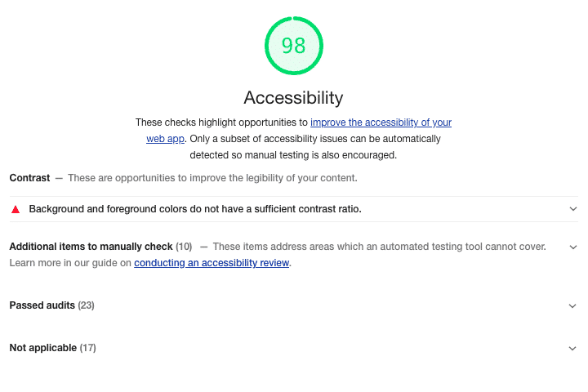Click the red triangle failed-audit icon

pyautogui.click(x=15, y=209)
